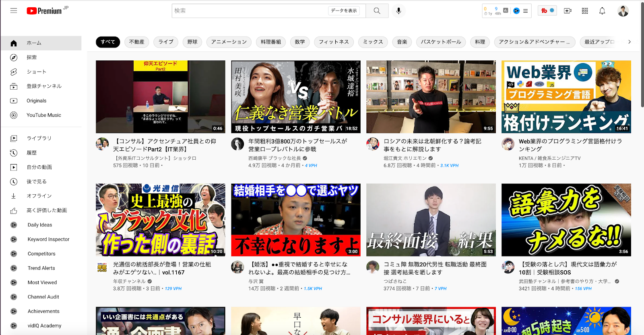644x335 pixels.
Task: Open vidIQ Trend Alerts
Action: click(41, 268)
